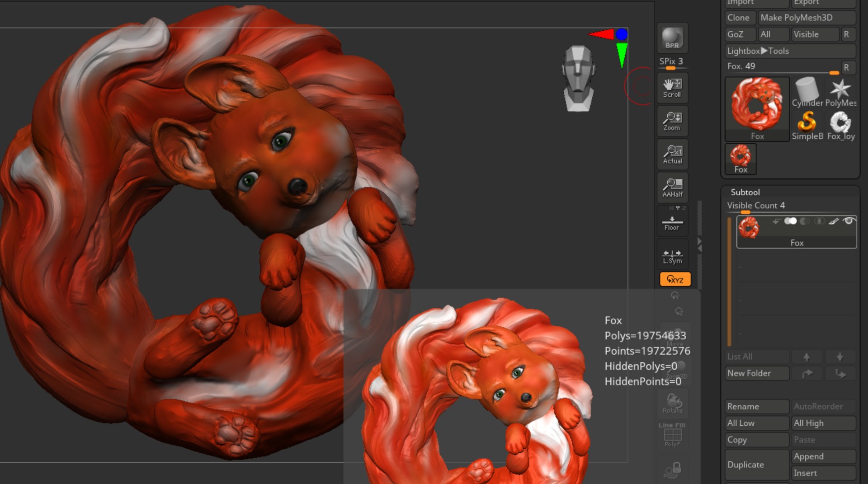Click GoZ button
The width and height of the screenshot is (868, 484).
[740, 34]
